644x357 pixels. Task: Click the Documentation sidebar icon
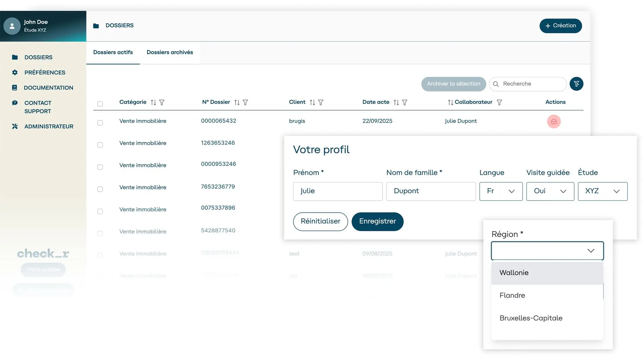pyautogui.click(x=15, y=88)
